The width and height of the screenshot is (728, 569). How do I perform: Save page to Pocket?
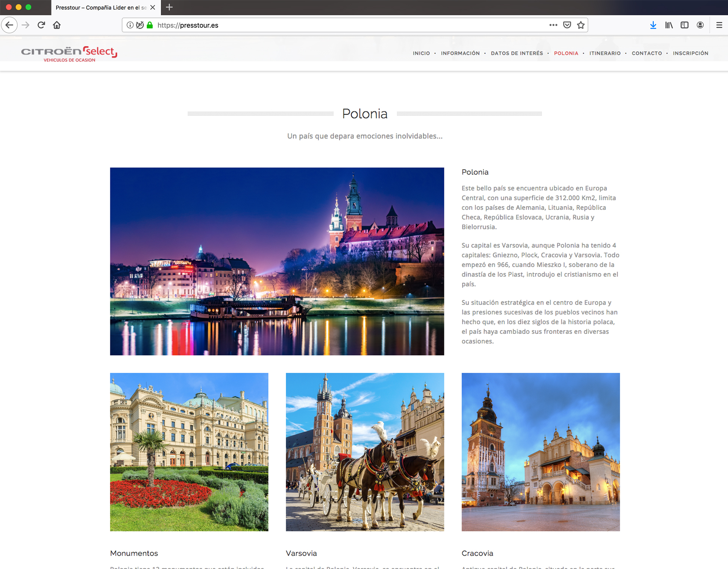click(x=567, y=25)
